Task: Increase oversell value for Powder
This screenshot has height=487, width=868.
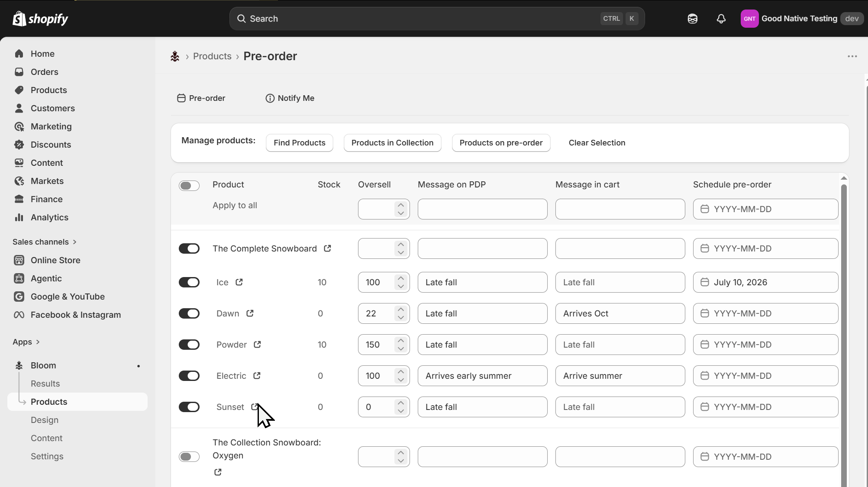Action: point(401,341)
